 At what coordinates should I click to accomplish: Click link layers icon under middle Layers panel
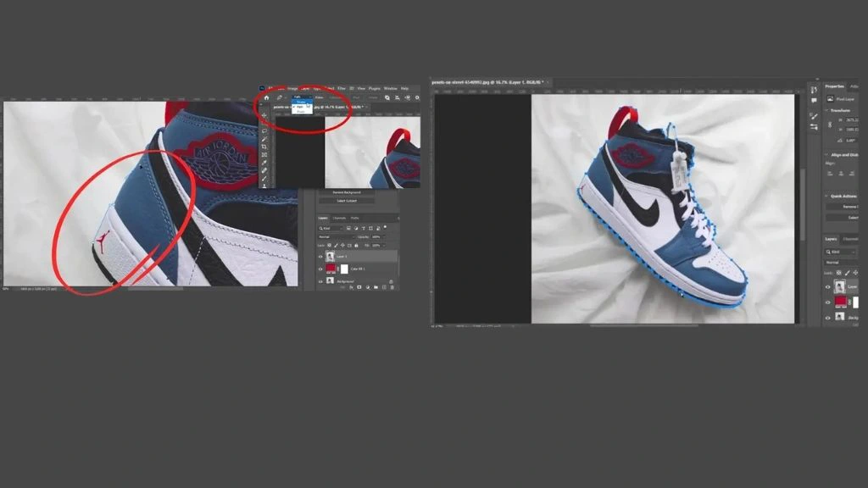[342, 287]
